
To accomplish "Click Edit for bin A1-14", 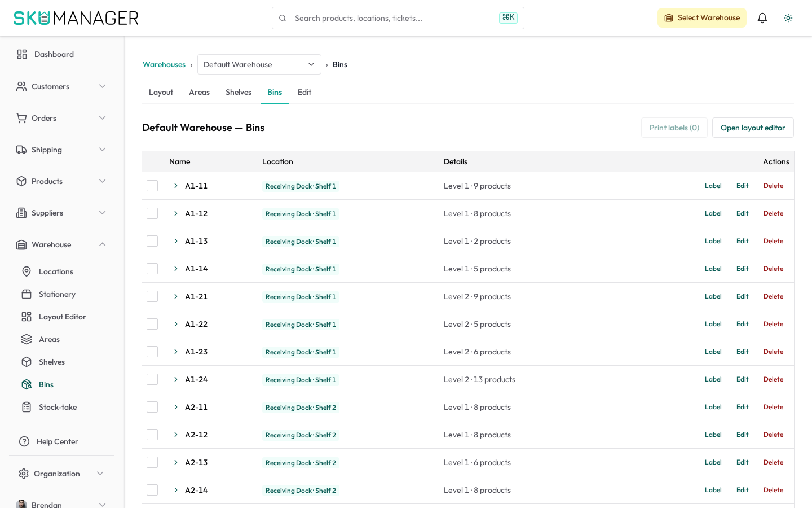I will tap(743, 269).
